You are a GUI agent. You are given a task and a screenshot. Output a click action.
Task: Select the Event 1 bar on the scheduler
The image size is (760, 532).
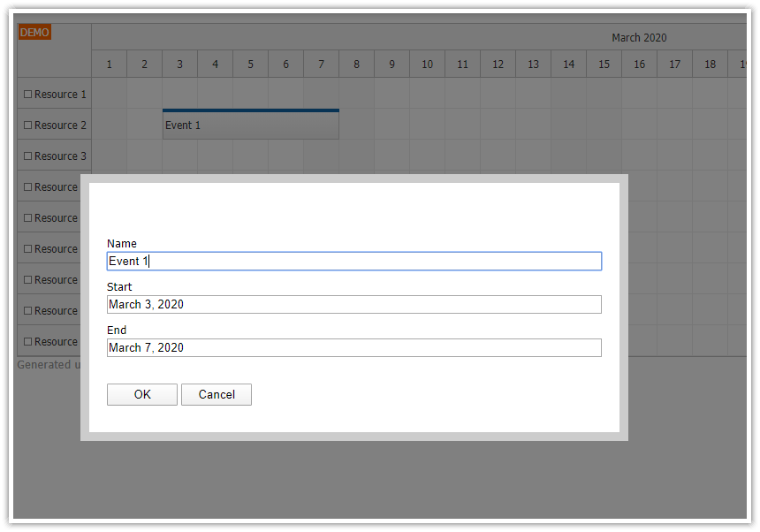coord(250,125)
